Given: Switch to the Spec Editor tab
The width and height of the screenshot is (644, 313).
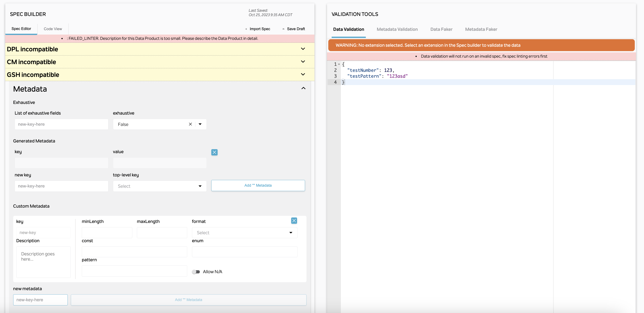Looking at the screenshot, I should 21,29.
